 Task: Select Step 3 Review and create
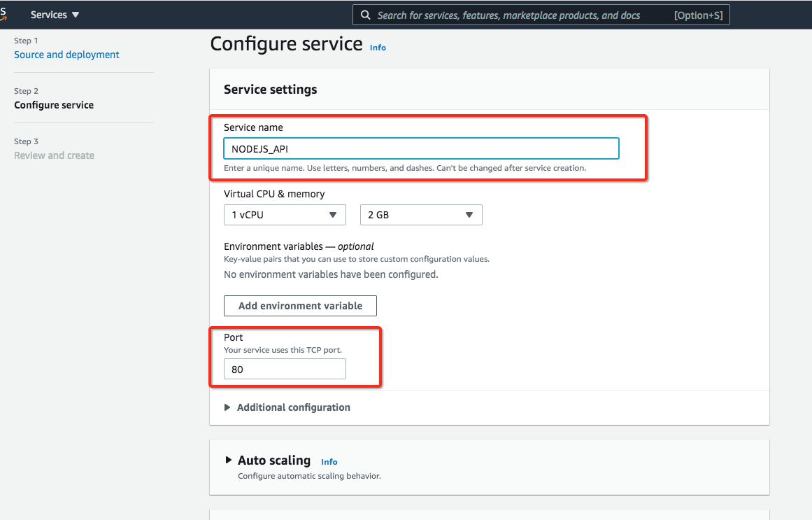click(54, 155)
